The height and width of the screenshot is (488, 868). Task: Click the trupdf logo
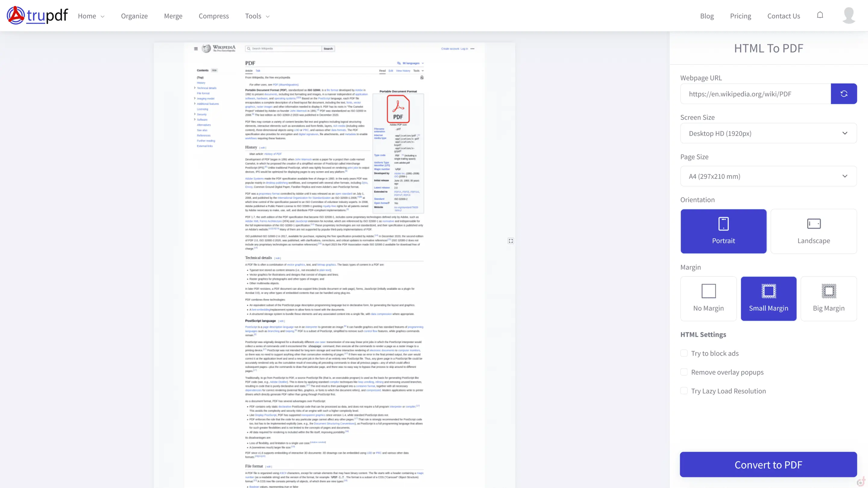pos(37,15)
